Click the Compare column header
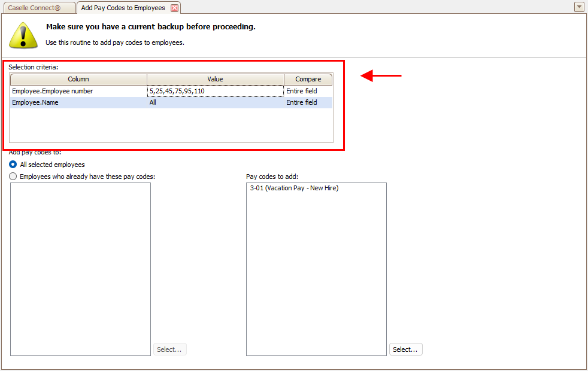The image size is (588, 371). [308, 79]
